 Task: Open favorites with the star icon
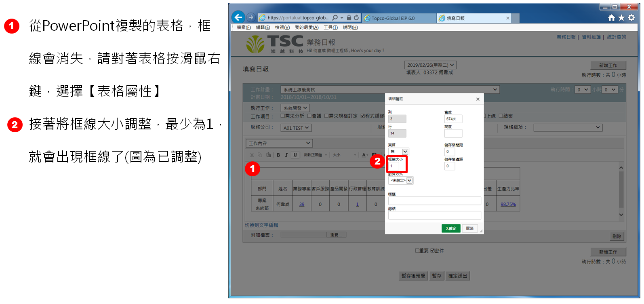[x=621, y=18]
